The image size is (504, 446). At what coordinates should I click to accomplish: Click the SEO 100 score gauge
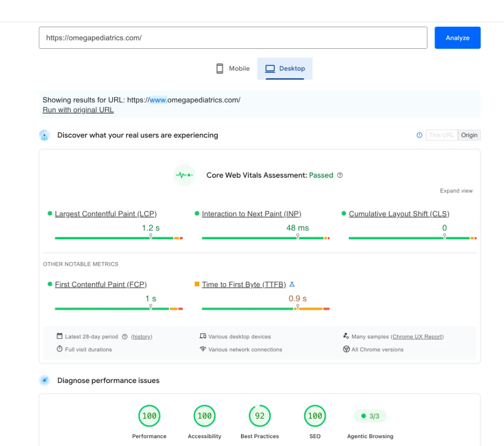pyautogui.click(x=315, y=416)
